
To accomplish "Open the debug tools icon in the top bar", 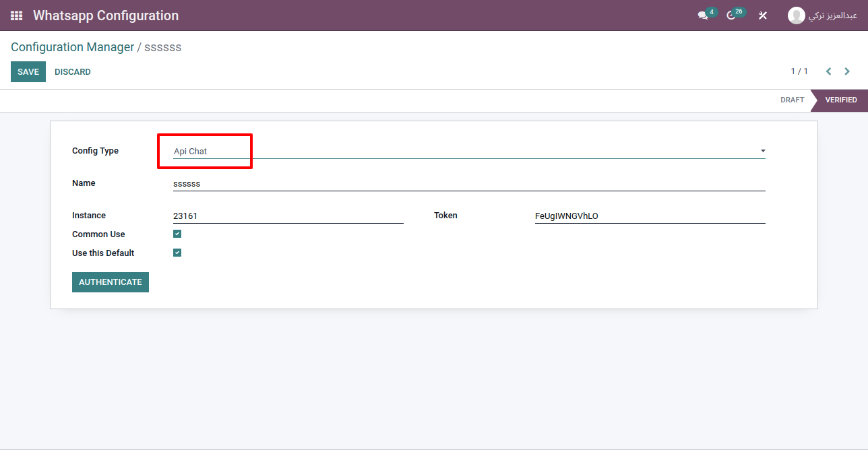I will 763,15.
